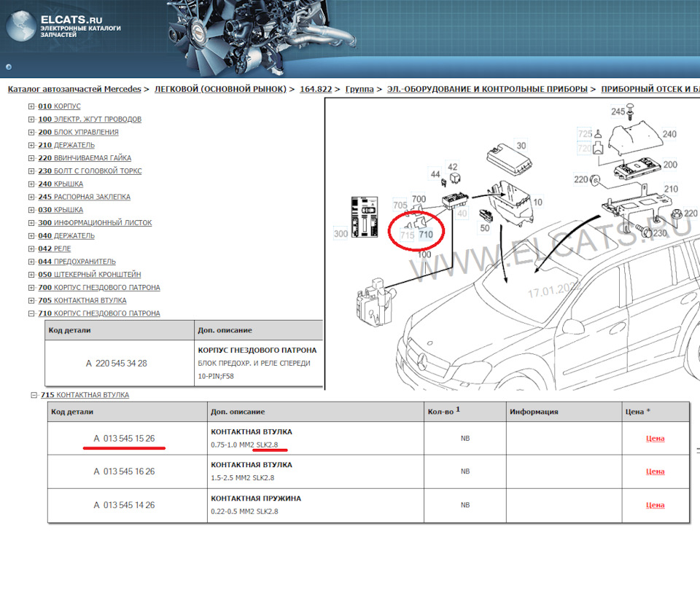The image size is (700, 591).
Task: Open the 164.822 breadcrumb item
Action: click(x=318, y=89)
